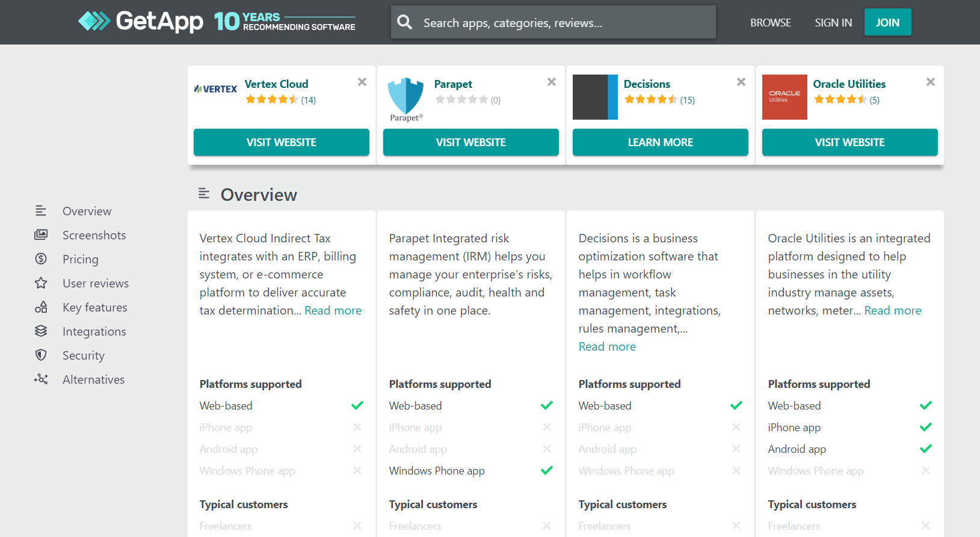Click SIGN IN in the header

(x=833, y=22)
